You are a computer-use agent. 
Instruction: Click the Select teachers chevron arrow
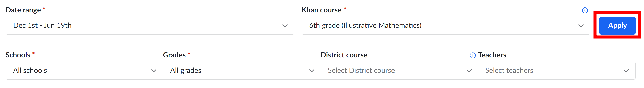point(626,71)
